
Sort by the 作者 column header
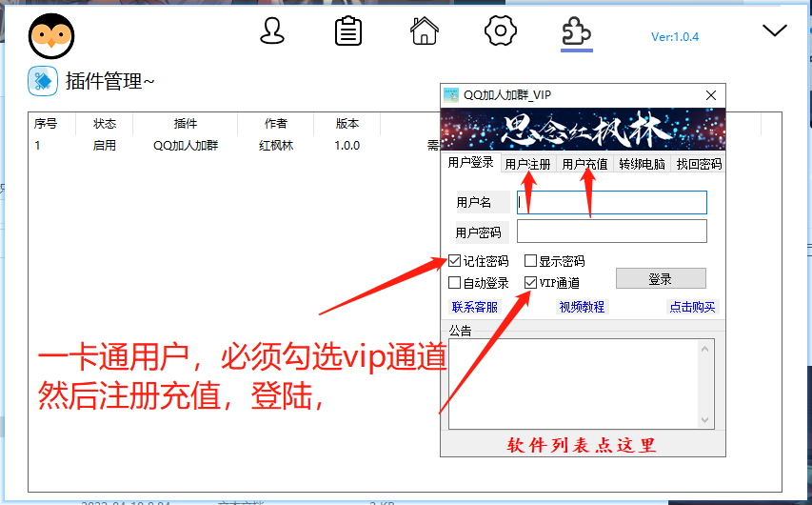[x=275, y=124]
